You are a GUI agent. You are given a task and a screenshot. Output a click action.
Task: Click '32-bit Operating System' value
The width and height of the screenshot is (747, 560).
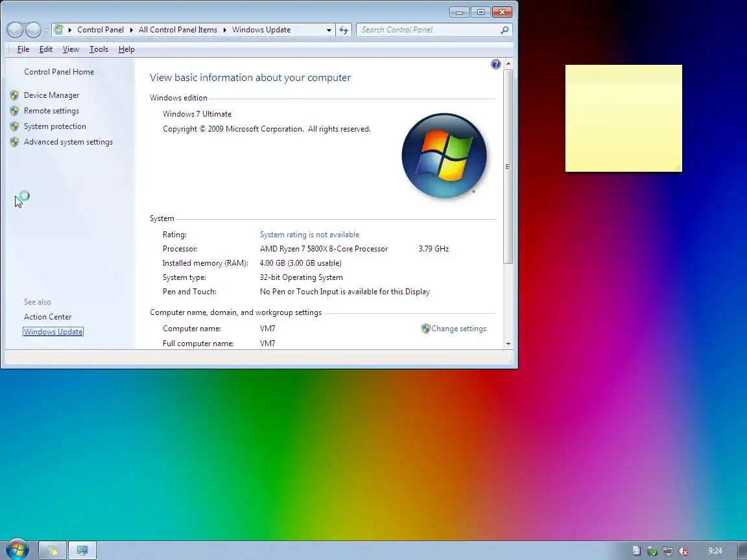[x=301, y=277]
